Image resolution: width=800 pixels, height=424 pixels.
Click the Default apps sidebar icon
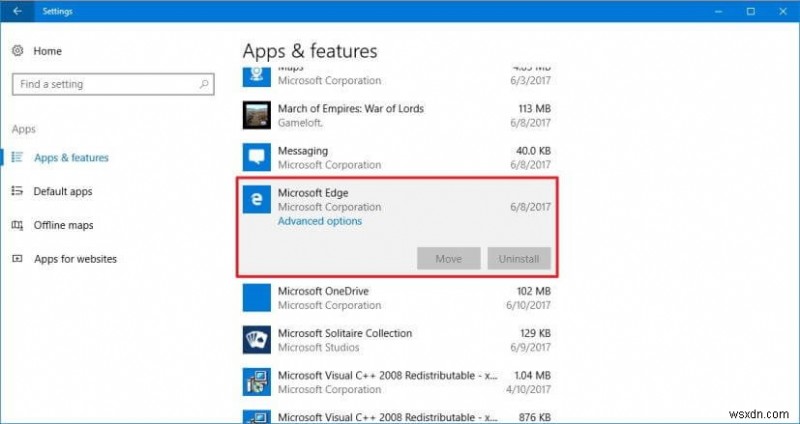[x=17, y=191]
